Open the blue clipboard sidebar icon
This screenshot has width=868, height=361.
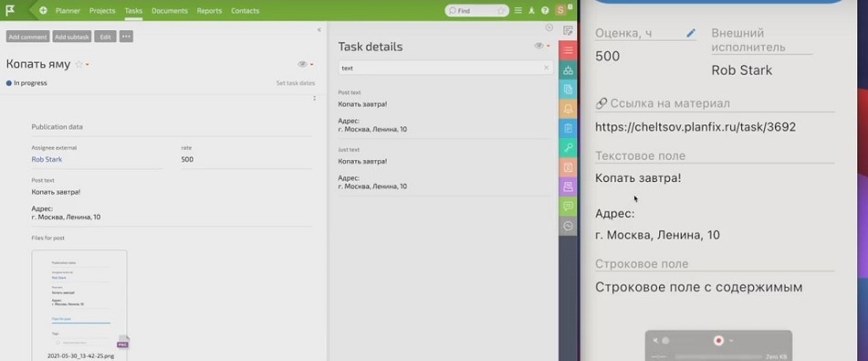[568, 129]
